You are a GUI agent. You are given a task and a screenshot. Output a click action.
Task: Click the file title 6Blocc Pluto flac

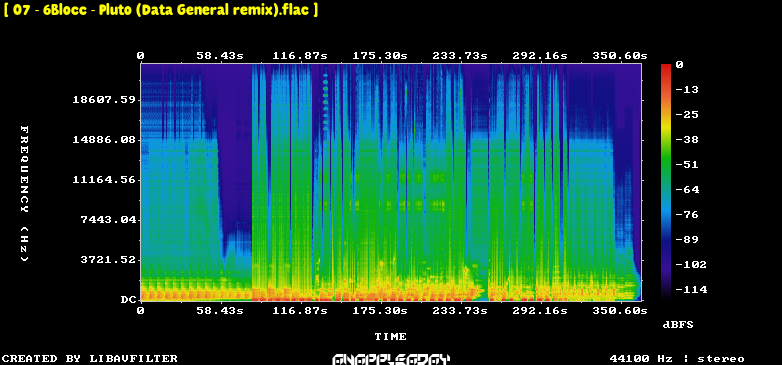coord(160,9)
